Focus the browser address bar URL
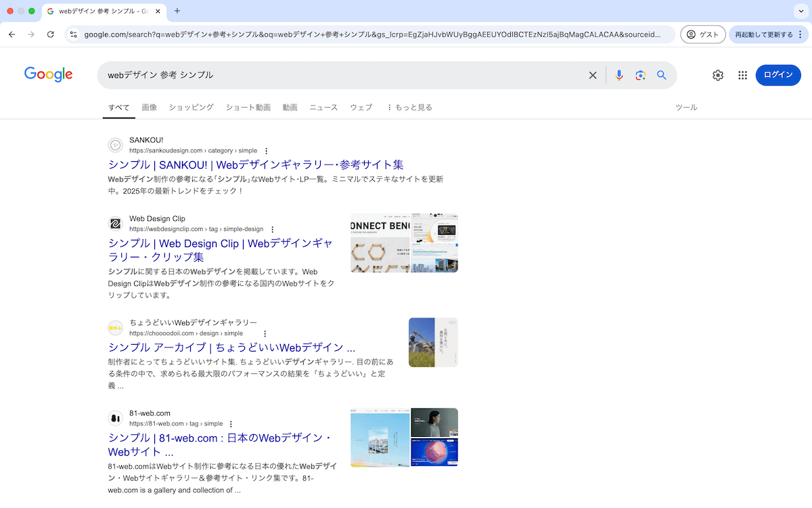The height and width of the screenshot is (508, 812). [x=372, y=35]
